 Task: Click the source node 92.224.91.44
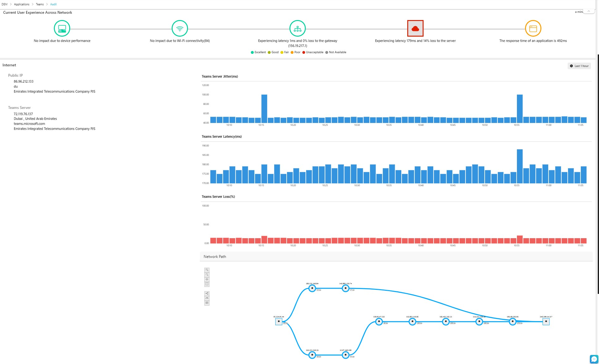tap(279, 321)
